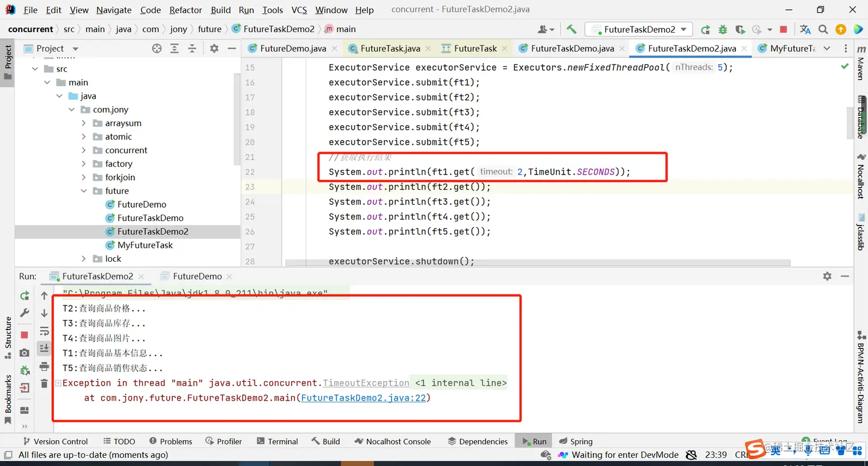Image resolution: width=868 pixels, height=466 pixels.
Task: Open user account dropdown in toolbar
Action: (x=546, y=29)
